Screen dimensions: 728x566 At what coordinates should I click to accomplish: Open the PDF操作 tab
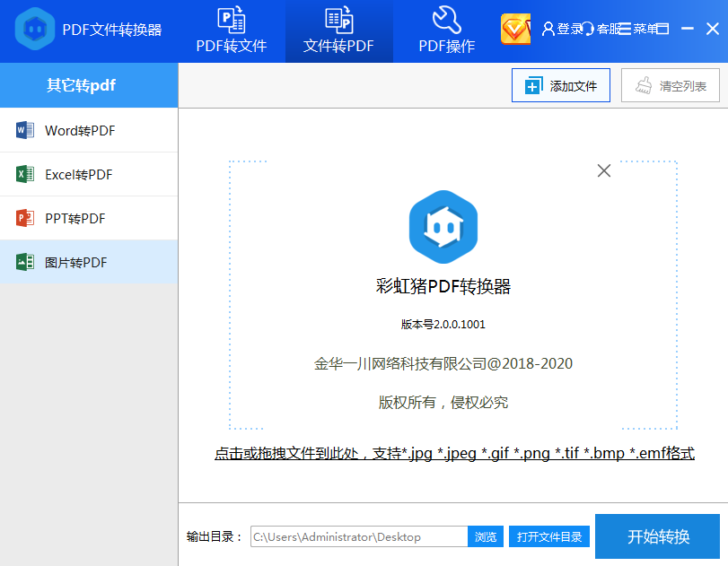[447, 30]
